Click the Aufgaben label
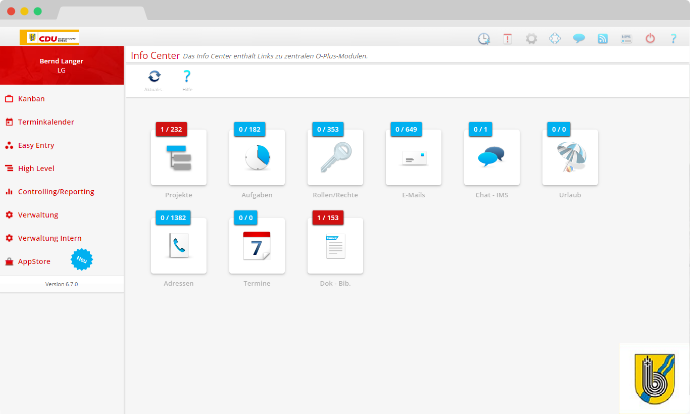 pos(257,195)
